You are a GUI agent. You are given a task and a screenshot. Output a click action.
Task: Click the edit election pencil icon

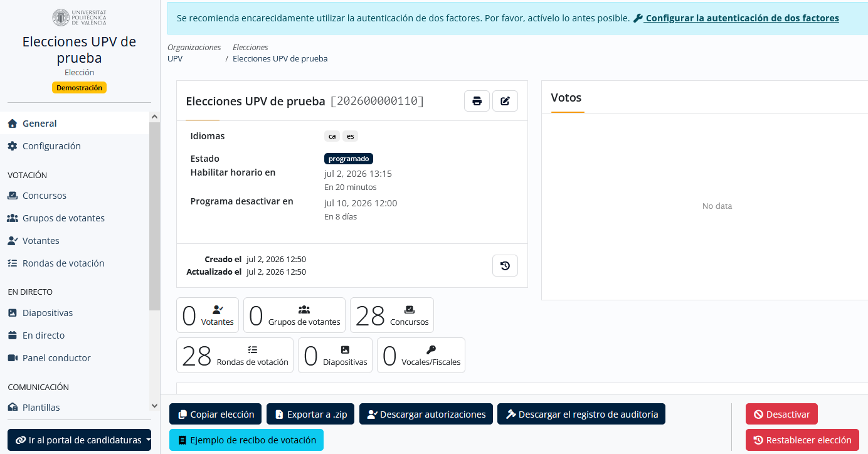tap(505, 101)
